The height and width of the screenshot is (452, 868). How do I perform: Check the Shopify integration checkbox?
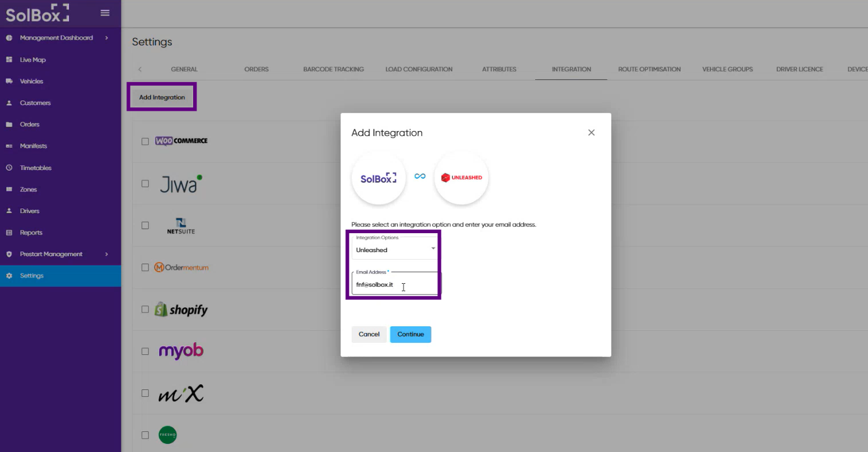click(145, 310)
